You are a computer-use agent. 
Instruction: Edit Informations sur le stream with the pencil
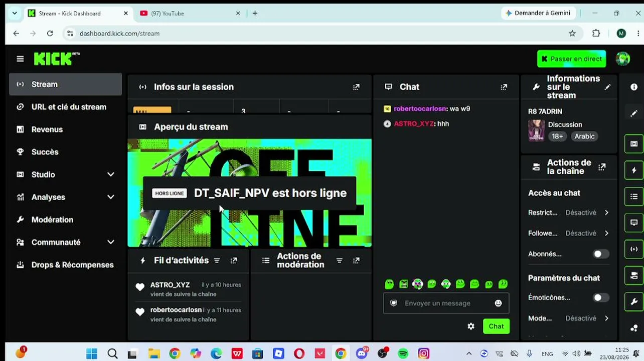[607, 87]
